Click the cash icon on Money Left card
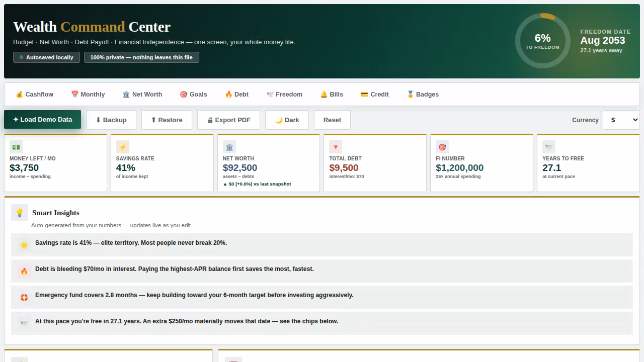The height and width of the screenshot is (362, 644). [x=16, y=147]
